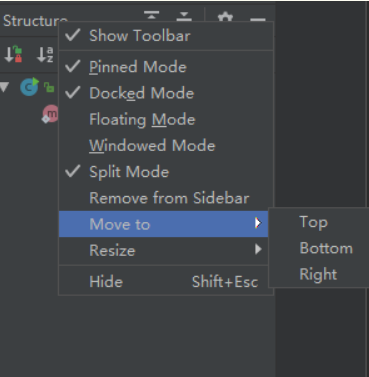The image size is (369, 377).
Task: Click the Collapse All icon in Structure header
Action: pyautogui.click(x=184, y=16)
